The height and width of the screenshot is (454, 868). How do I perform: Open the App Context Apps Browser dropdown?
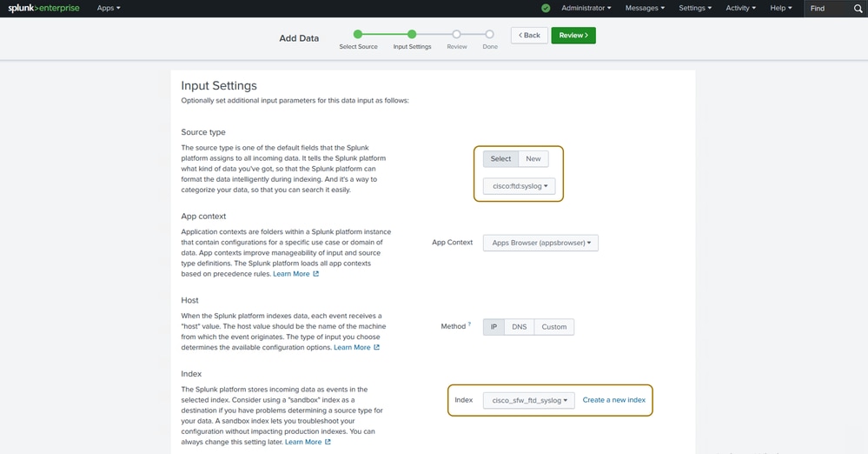click(540, 243)
